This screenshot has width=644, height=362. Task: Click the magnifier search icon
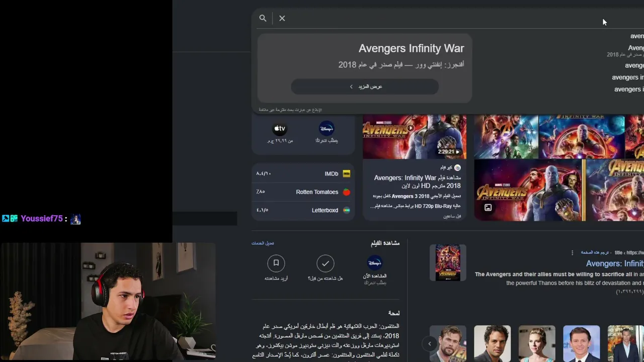coord(263,18)
